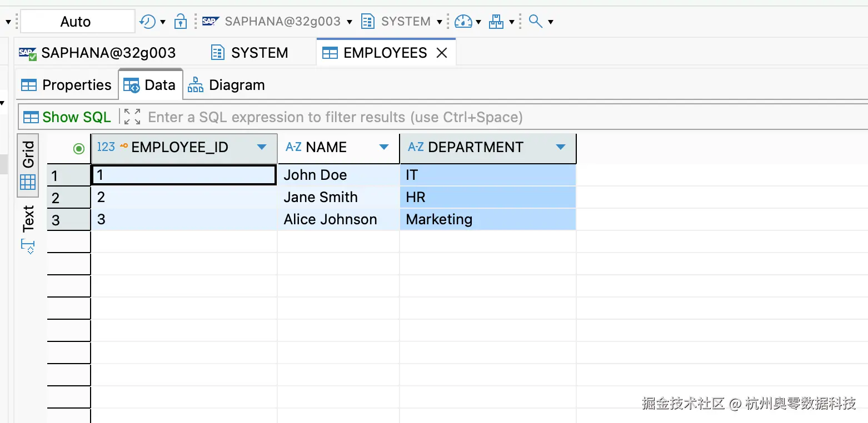Open the dropdown arrow beside the dashboard gauge

pyautogui.click(x=478, y=22)
